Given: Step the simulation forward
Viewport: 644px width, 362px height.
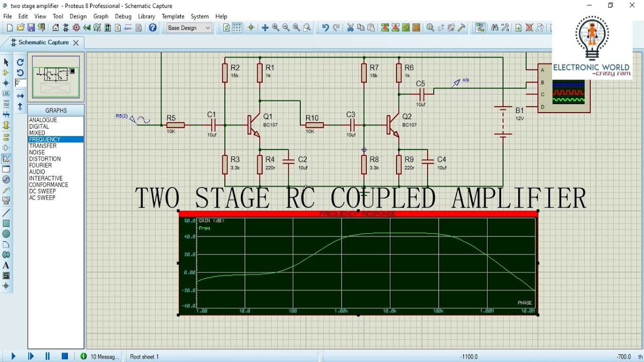Looking at the screenshot, I should point(31,356).
